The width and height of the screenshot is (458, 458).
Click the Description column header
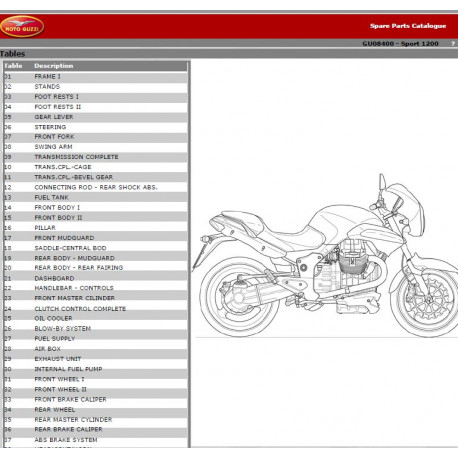54,66
